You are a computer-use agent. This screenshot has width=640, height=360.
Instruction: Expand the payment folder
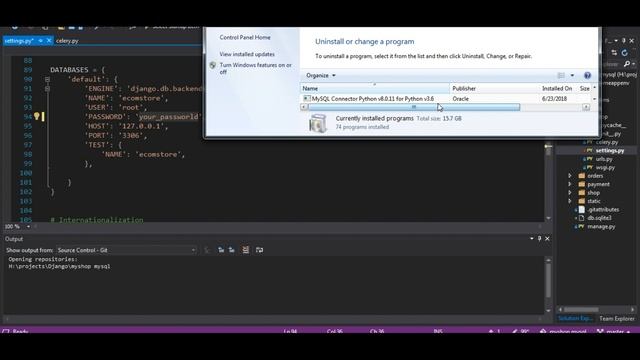click(570, 184)
